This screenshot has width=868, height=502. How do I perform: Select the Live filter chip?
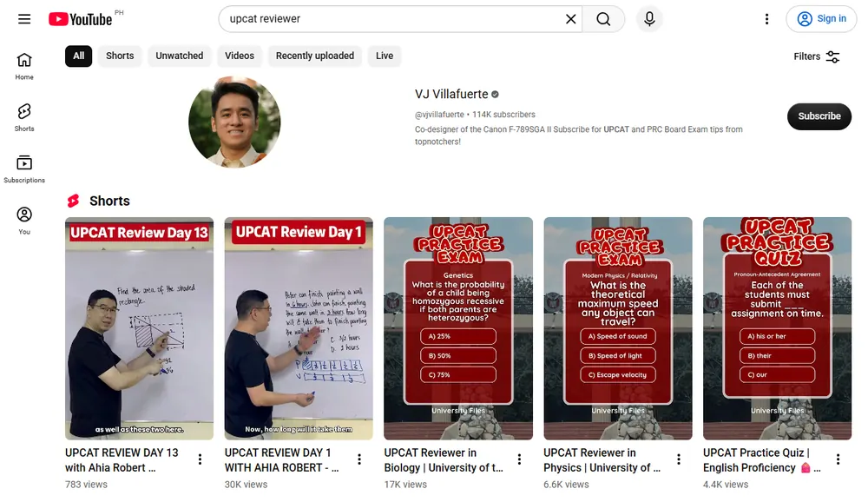[x=385, y=56]
